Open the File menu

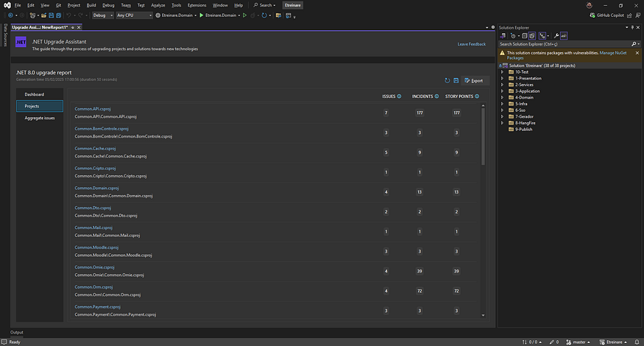tap(18, 5)
